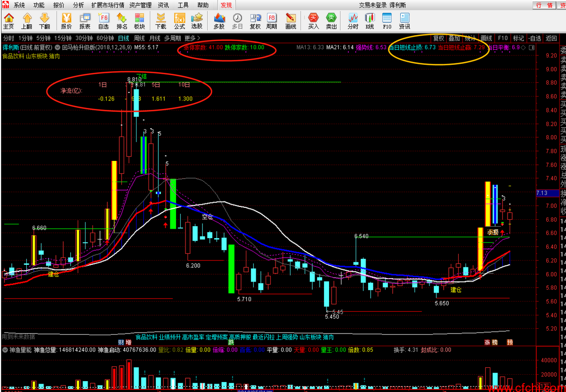The width and height of the screenshot is (566, 392).
Task: Select the highlighted 日线 daily period tab
Action: 124,38
